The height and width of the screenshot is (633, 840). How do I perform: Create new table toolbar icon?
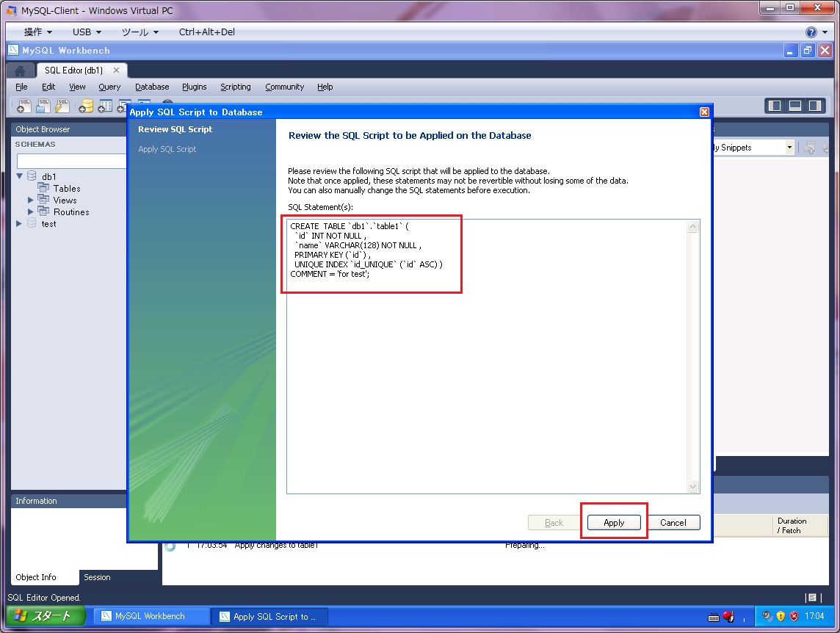coord(105,106)
